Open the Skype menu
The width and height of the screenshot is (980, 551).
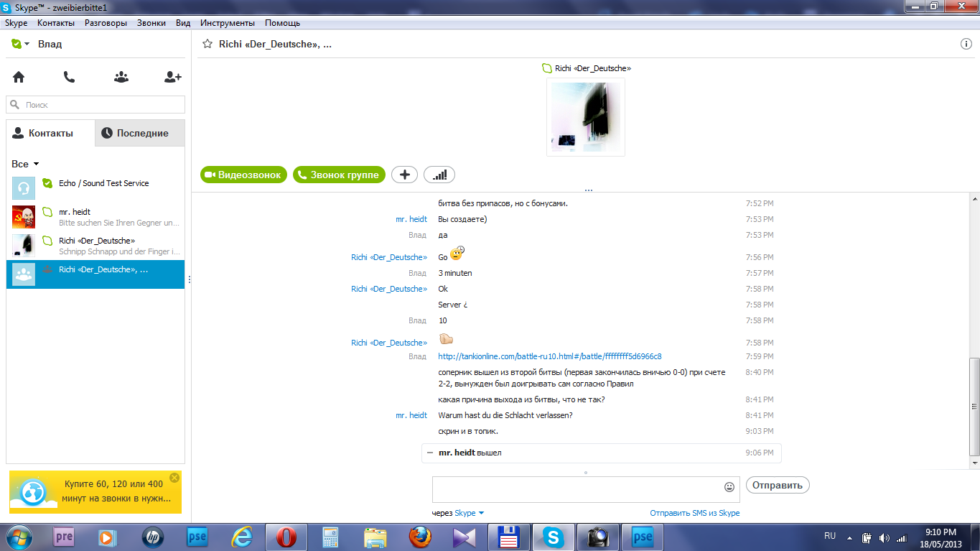17,23
